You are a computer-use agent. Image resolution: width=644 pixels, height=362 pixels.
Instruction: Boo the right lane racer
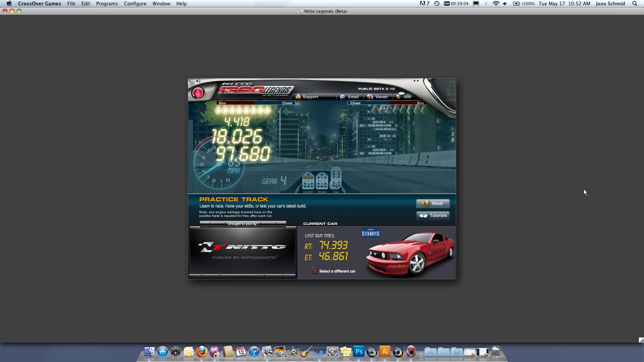[421, 103]
